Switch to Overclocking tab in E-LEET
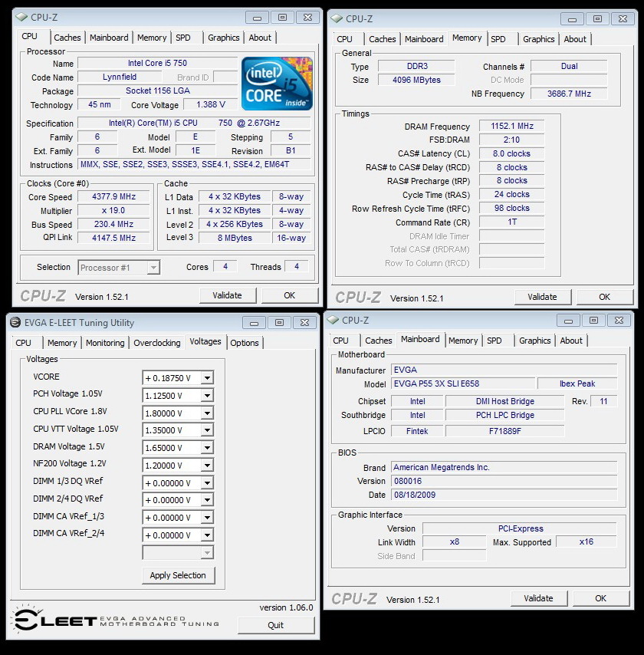The height and width of the screenshot is (655, 644). click(x=157, y=343)
